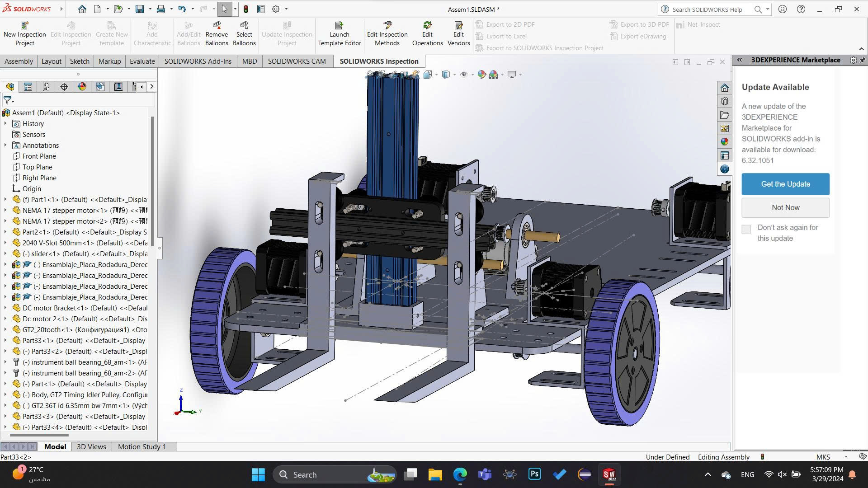This screenshot has height=488, width=868.
Task: Open the FeatureManager Design Tree tab
Action: click(10, 87)
